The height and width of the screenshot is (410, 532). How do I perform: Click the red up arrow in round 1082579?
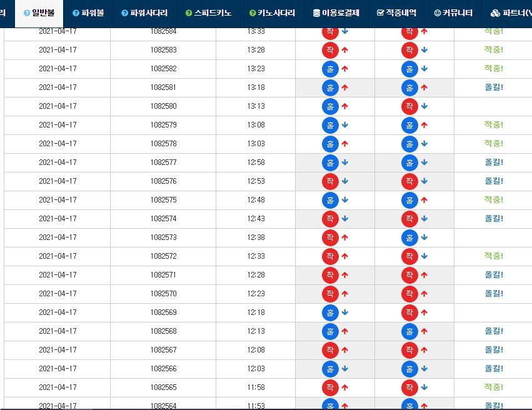point(424,125)
